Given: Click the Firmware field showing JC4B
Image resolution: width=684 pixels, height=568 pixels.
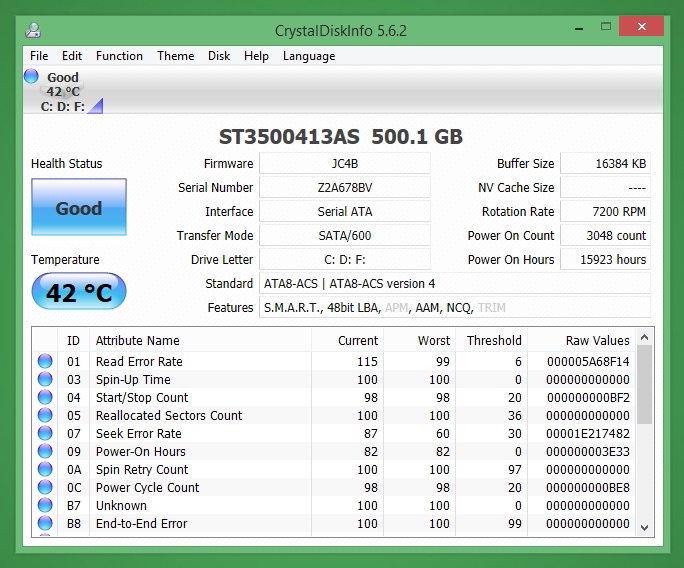Looking at the screenshot, I should coord(345,164).
